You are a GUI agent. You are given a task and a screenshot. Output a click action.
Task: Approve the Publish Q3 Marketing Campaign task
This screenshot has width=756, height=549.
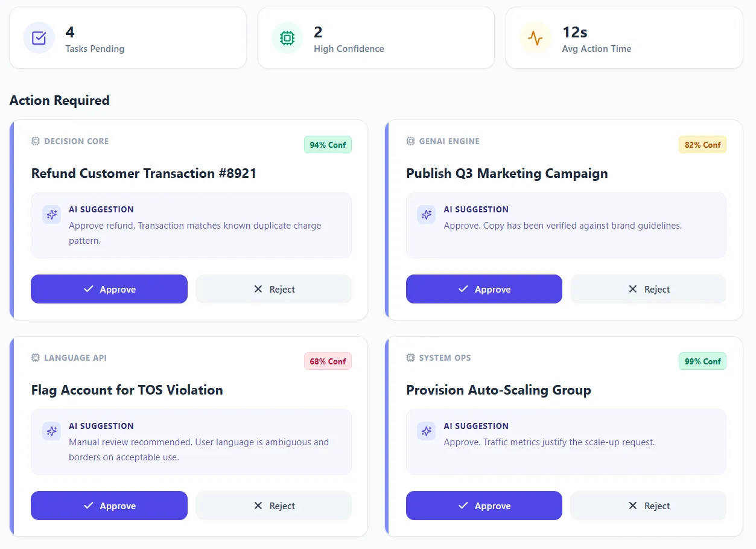click(x=484, y=289)
